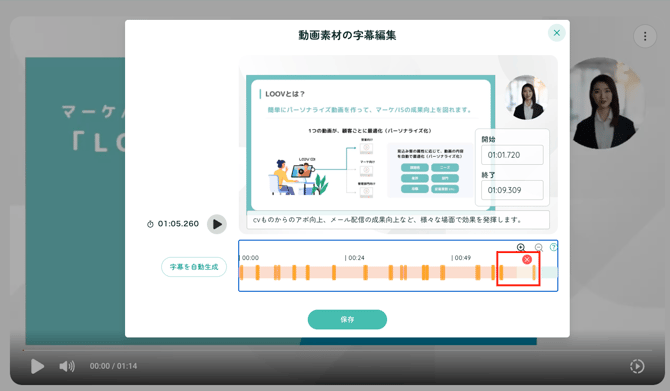Click the 00:00 timeline time label

tap(250, 258)
